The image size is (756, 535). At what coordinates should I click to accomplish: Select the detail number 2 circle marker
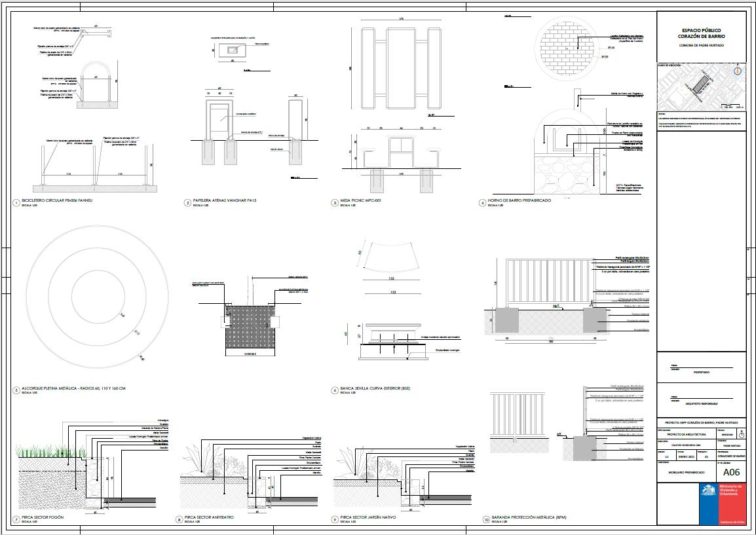[x=187, y=203]
